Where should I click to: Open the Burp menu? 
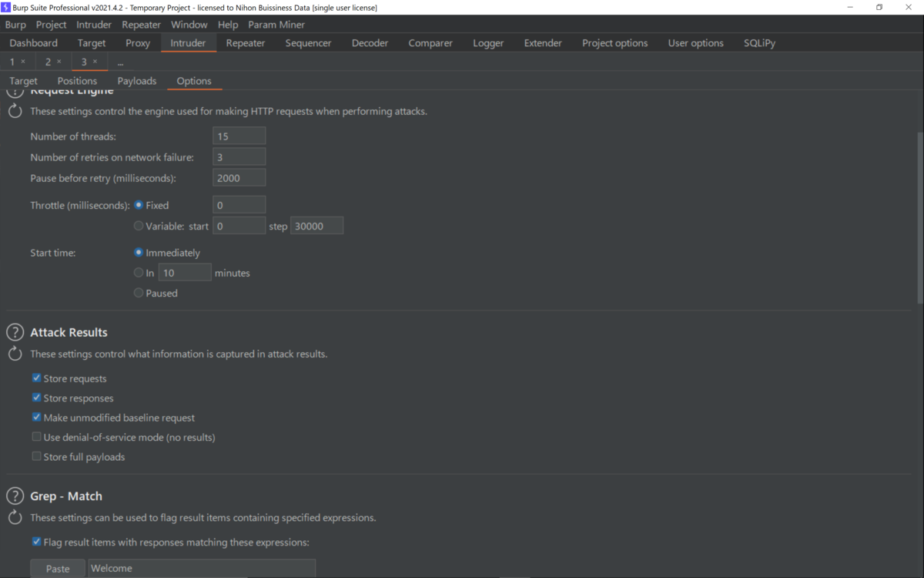pyautogui.click(x=15, y=25)
